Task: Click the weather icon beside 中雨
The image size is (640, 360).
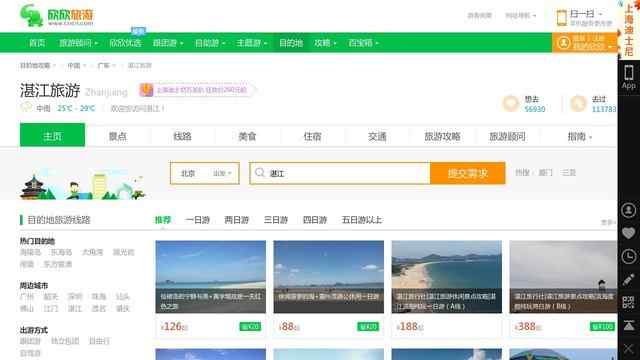Action: [26, 108]
